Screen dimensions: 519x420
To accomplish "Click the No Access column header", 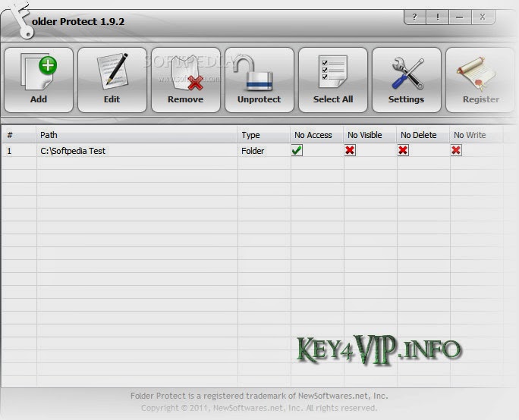I will tap(316, 135).
